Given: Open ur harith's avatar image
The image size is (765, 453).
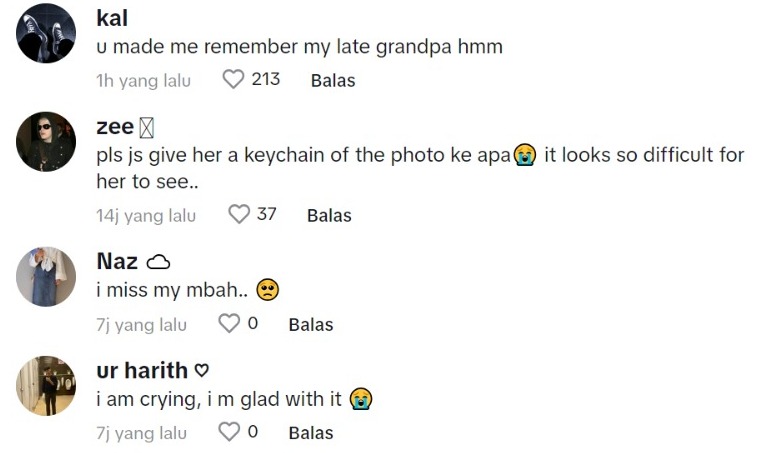Looking at the screenshot, I should tap(46, 385).
